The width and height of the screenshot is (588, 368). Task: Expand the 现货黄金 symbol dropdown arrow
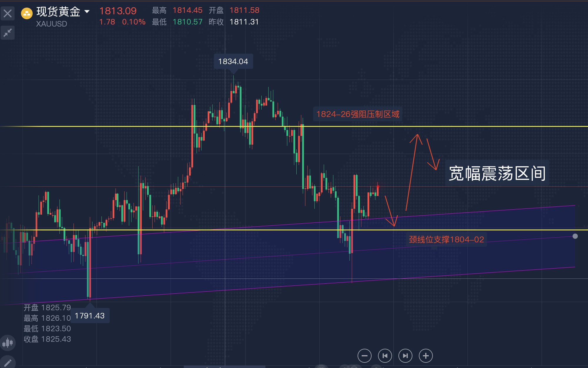point(87,12)
